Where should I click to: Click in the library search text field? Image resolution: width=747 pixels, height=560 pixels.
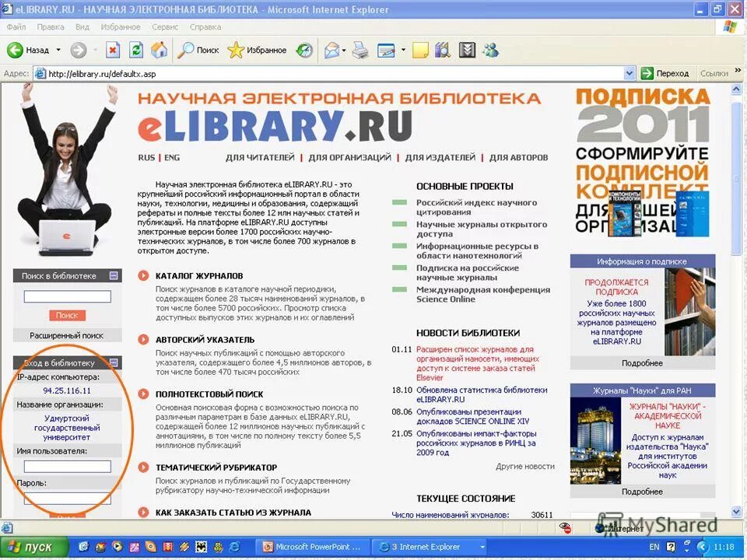point(67,296)
